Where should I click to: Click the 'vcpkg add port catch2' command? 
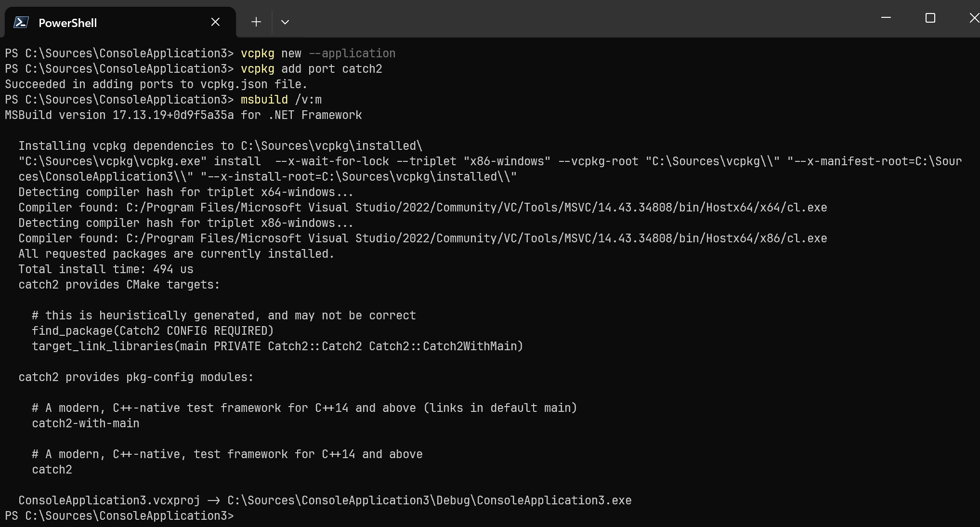(x=312, y=69)
